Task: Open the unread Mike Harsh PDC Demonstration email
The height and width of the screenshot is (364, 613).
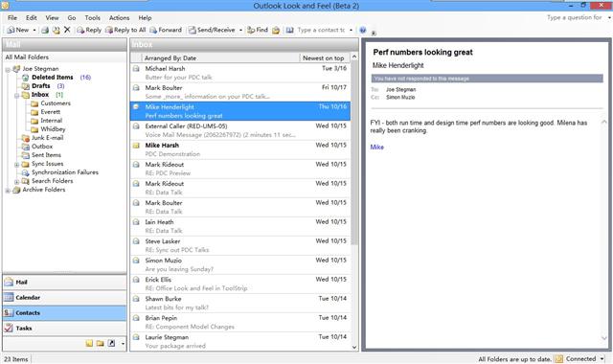Action: click(x=240, y=149)
